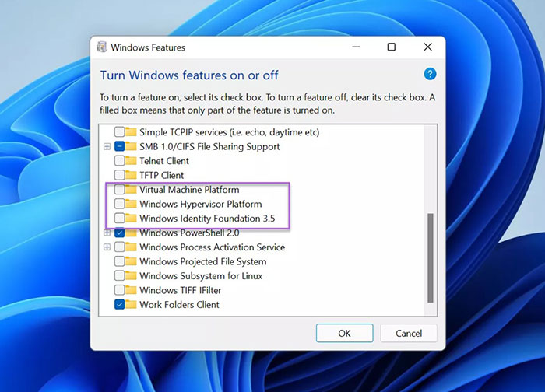The image size is (545, 392).
Task: Maximize the Windows Features dialog
Action: [x=392, y=47]
